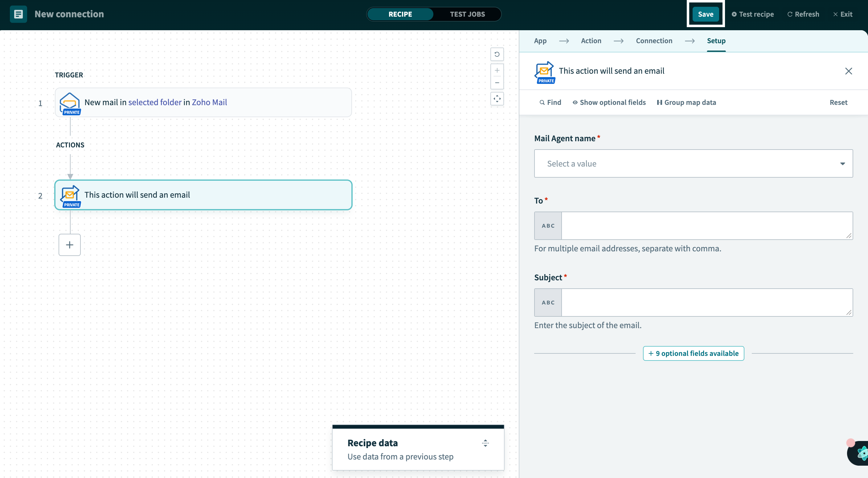Switch to the TEST JOBS view
This screenshot has width=868, height=478.
click(x=467, y=14)
